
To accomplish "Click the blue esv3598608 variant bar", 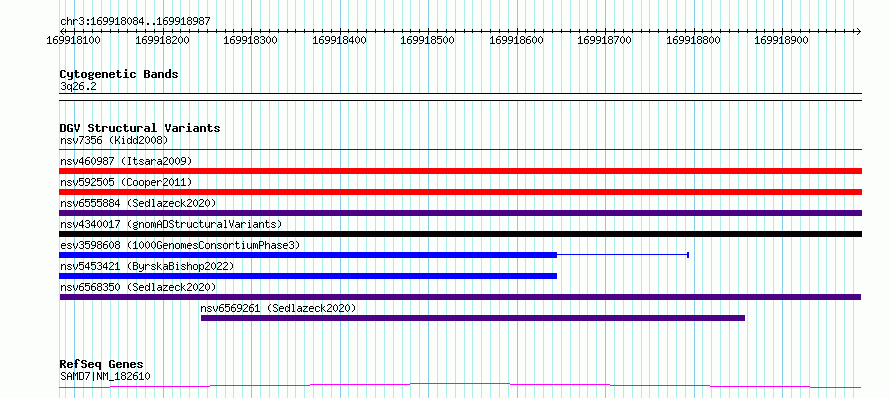I will (x=308, y=255).
